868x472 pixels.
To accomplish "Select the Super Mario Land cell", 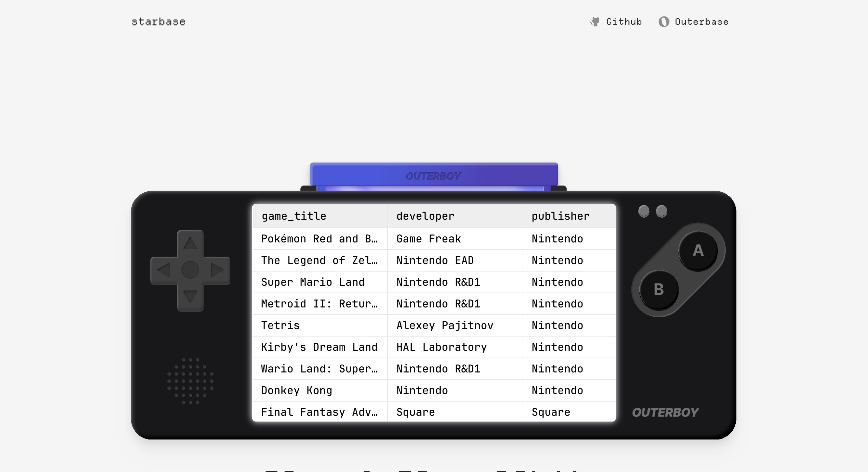I will [320, 282].
